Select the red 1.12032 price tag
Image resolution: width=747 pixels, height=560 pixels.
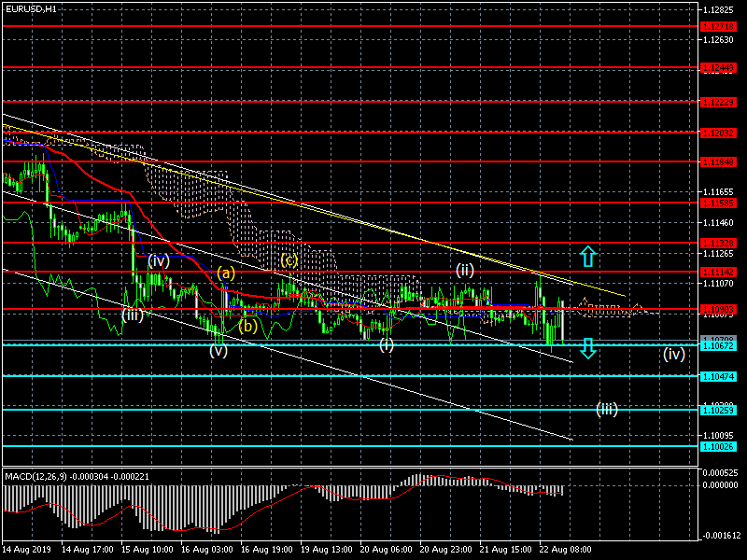pos(718,133)
